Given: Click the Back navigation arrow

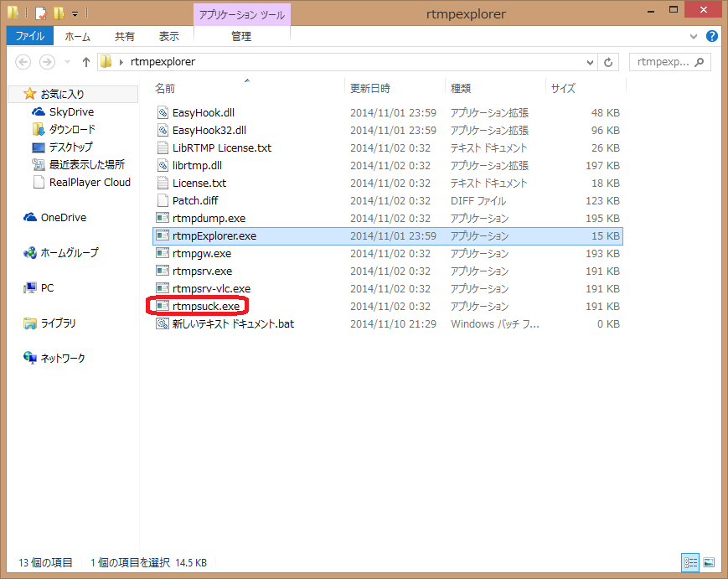Looking at the screenshot, I should (x=23, y=62).
